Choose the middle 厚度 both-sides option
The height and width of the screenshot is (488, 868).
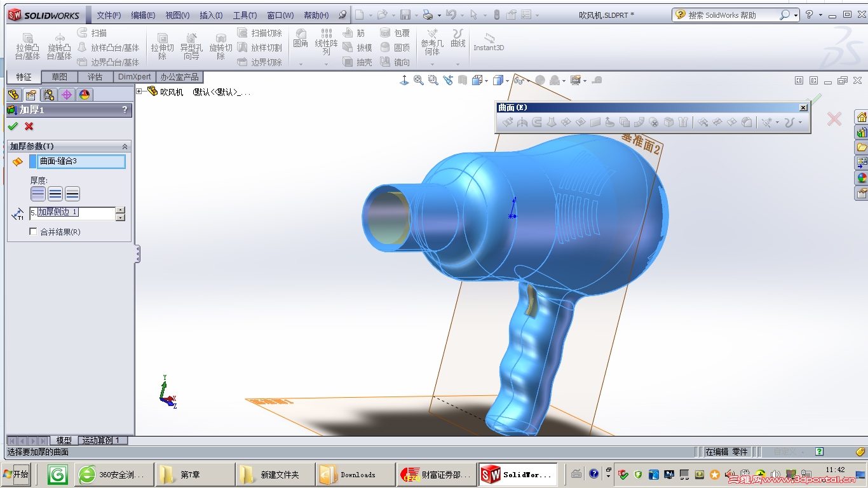(55, 194)
